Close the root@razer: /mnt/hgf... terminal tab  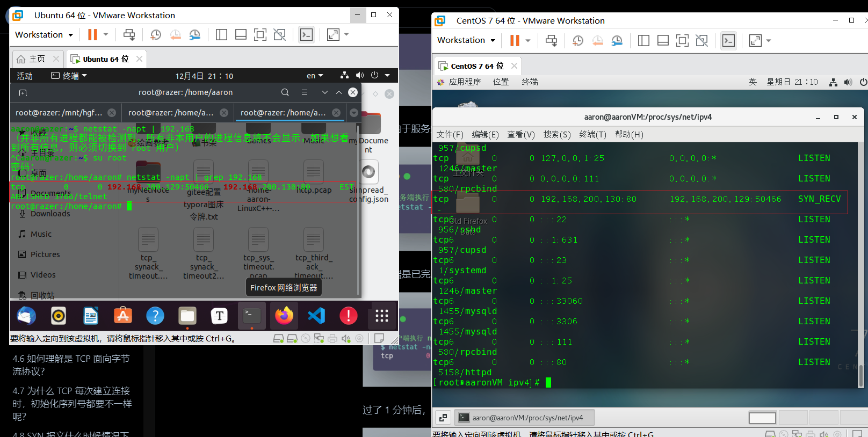click(112, 113)
